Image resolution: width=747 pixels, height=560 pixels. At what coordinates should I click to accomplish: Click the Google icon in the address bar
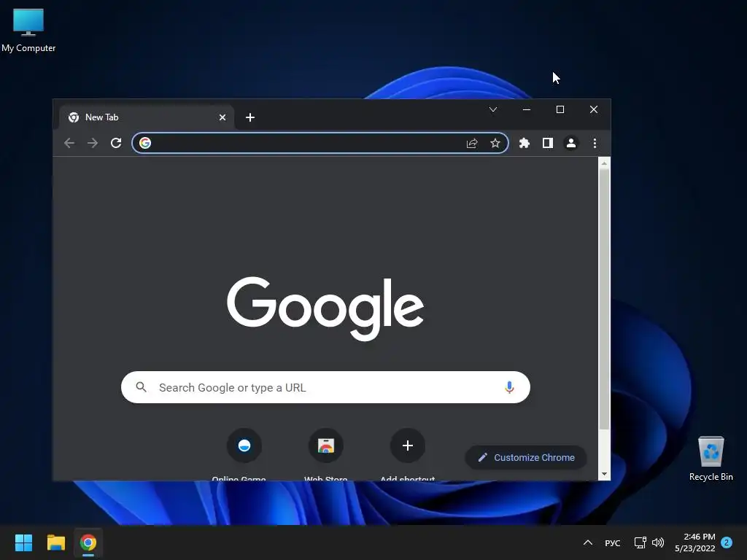click(x=145, y=143)
